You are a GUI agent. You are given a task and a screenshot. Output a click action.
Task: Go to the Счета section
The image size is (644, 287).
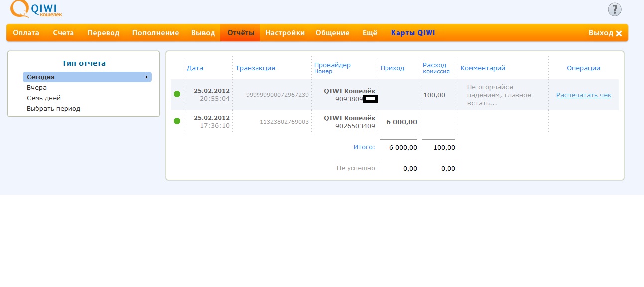coord(63,33)
